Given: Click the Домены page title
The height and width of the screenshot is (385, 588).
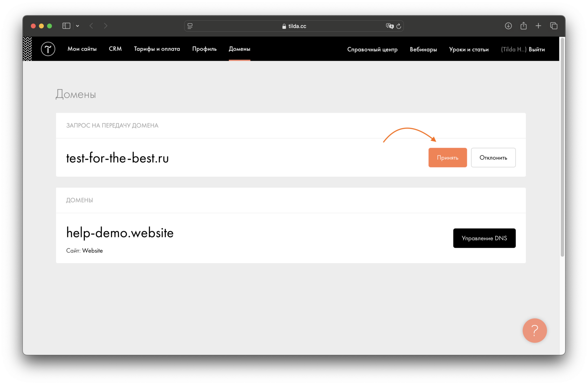Looking at the screenshot, I should [76, 94].
